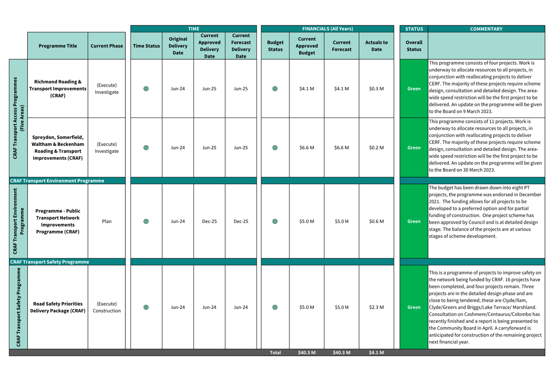The height and width of the screenshot is (392, 554).
Task: Click the $6.6 M approved budget cell
Action: click(x=307, y=148)
